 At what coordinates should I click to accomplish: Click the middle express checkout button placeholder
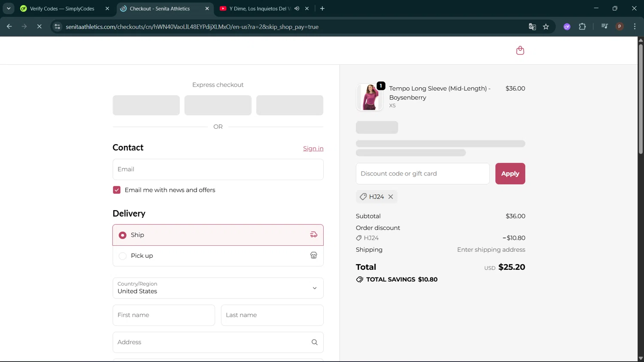pos(218,105)
